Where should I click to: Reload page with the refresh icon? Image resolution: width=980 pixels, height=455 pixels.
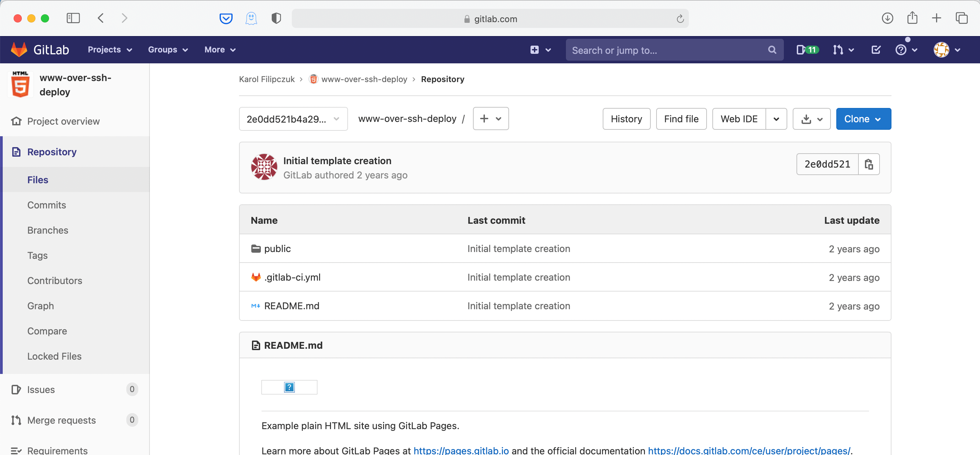[x=680, y=19]
